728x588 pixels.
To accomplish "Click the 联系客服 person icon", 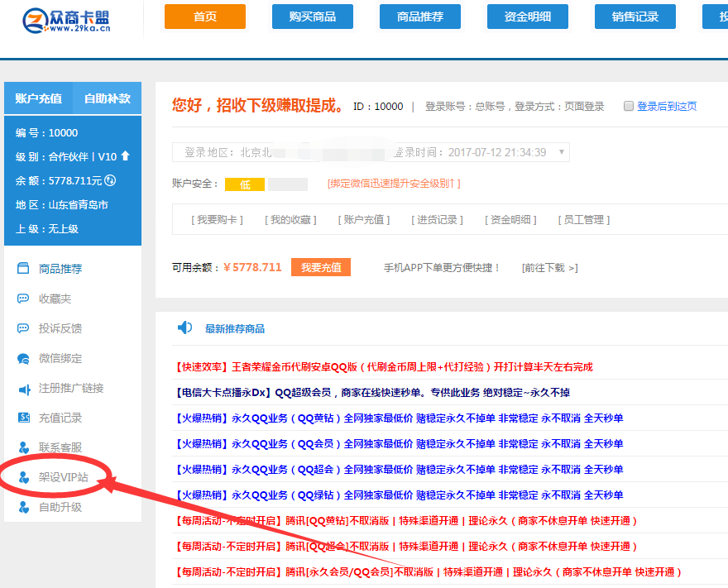I will pyautogui.click(x=24, y=447).
